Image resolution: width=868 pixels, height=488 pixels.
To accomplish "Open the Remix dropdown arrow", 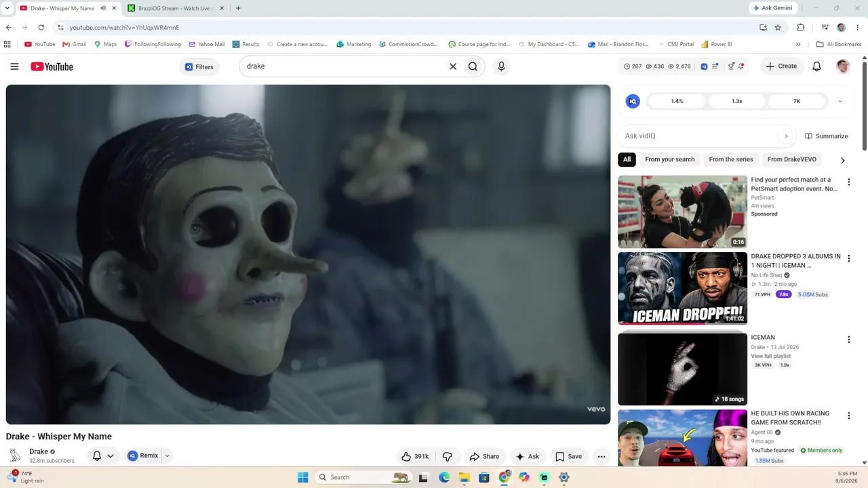I will [167, 456].
